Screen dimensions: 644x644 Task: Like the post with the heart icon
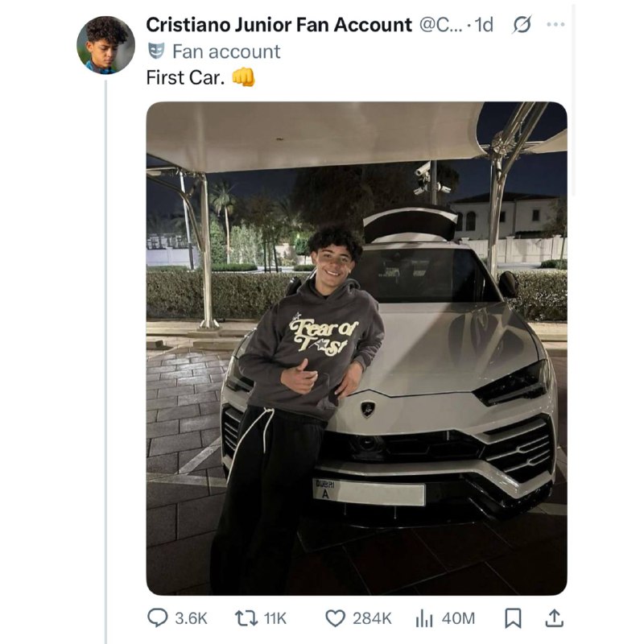coord(335,618)
